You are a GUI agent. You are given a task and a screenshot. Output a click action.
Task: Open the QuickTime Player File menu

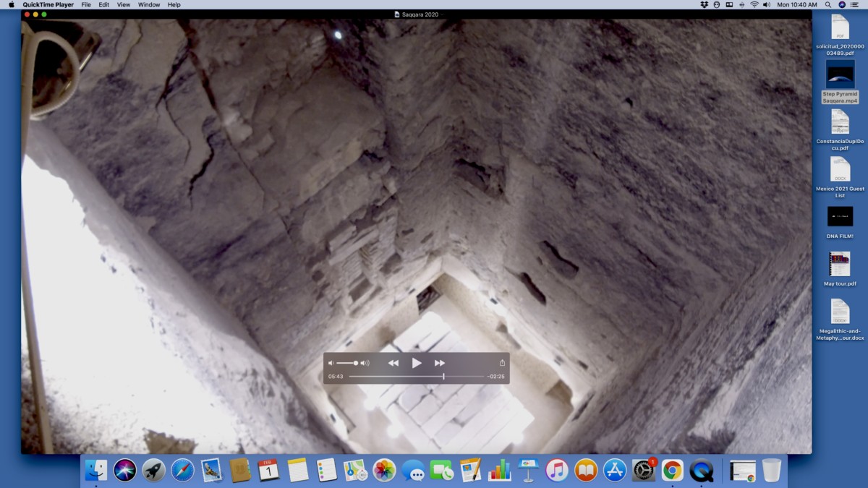pyautogui.click(x=86, y=4)
